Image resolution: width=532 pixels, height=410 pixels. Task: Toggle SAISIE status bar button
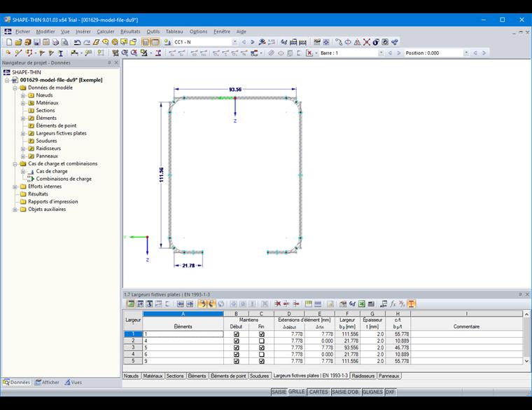(279, 392)
